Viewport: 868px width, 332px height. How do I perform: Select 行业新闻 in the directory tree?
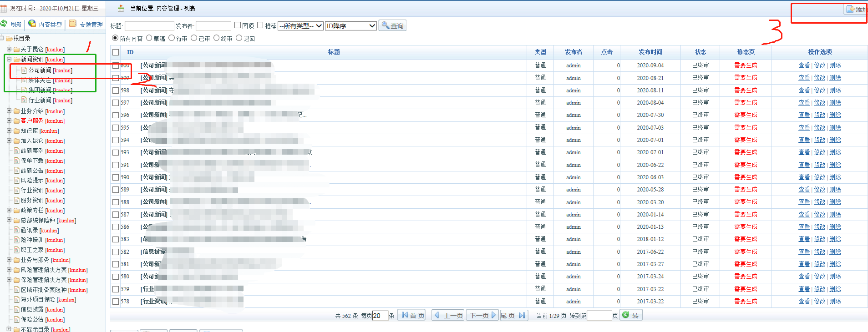(40, 101)
